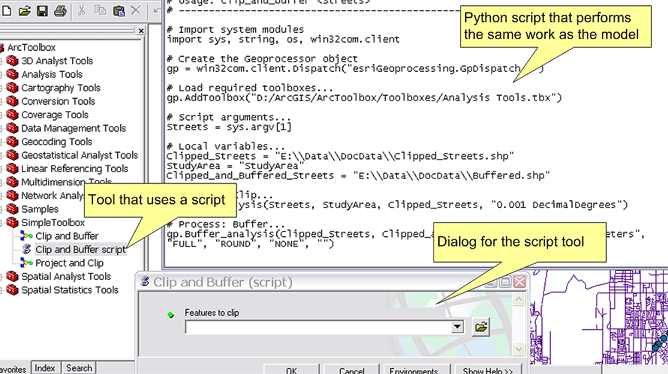The image size is (668, 374).
Task: Select the Data Management Tools toolbox icon
Action: (12, 128)
